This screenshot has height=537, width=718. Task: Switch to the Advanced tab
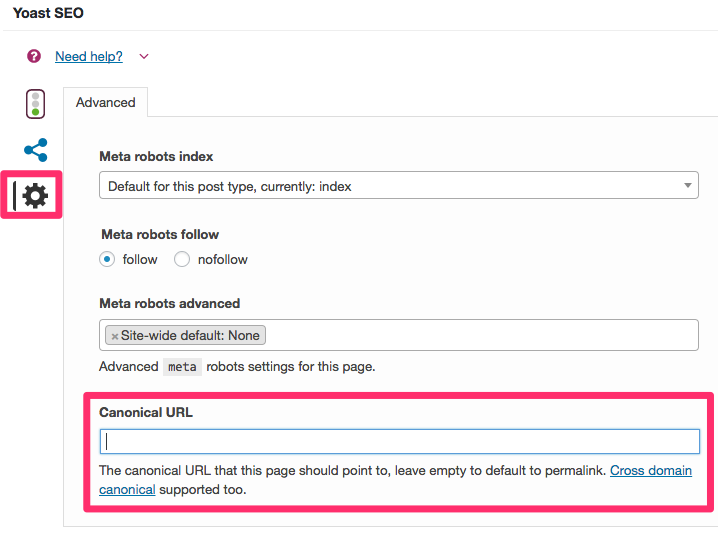pos(105,102)
